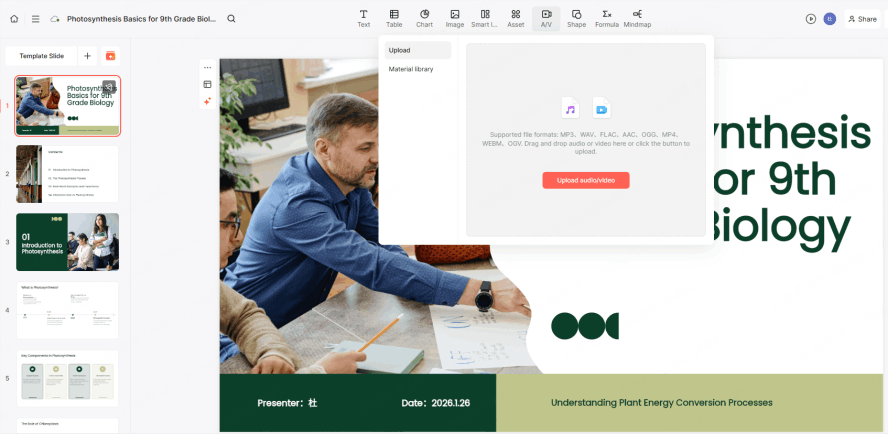Click the Upload audio/video button
888x434 pixels.
click(586, 180)
